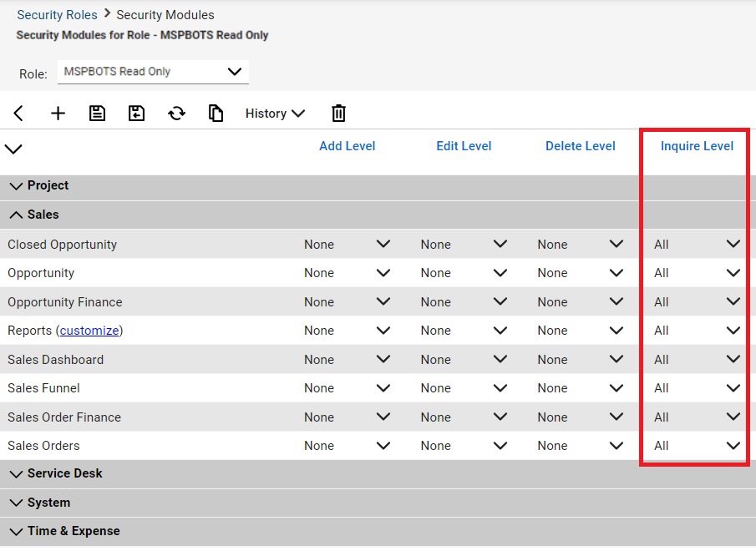
Task: Expand the Time & Expense section
Action: [16, 531]
